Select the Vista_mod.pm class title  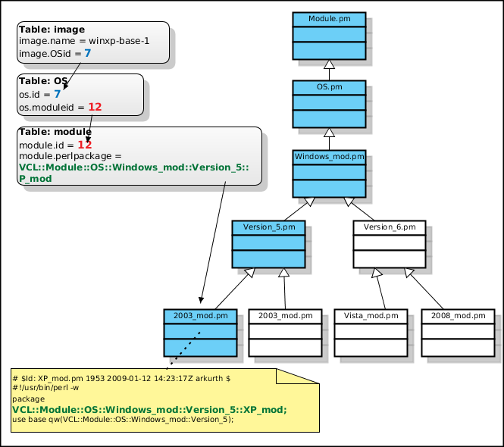click(x=371, y=316)
